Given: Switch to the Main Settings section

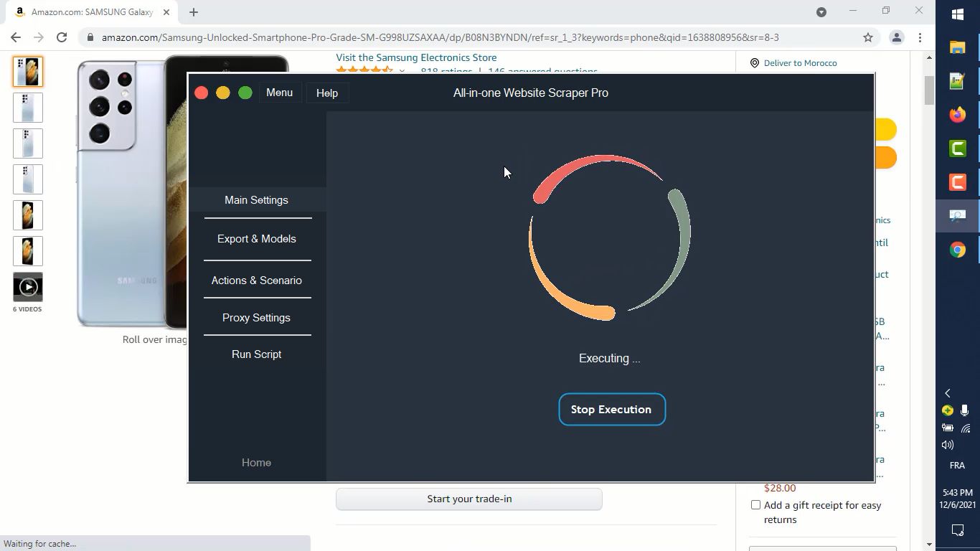Looking at the screenshot, I should [256, 200].
